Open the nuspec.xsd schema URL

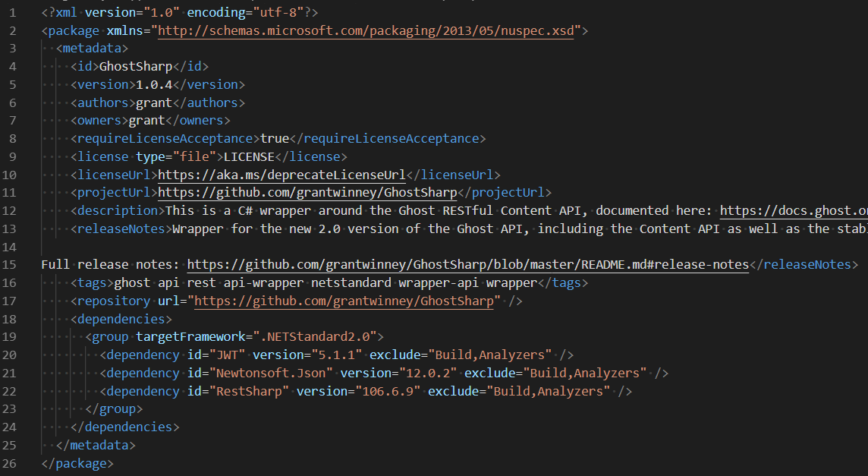coord(366,30)
